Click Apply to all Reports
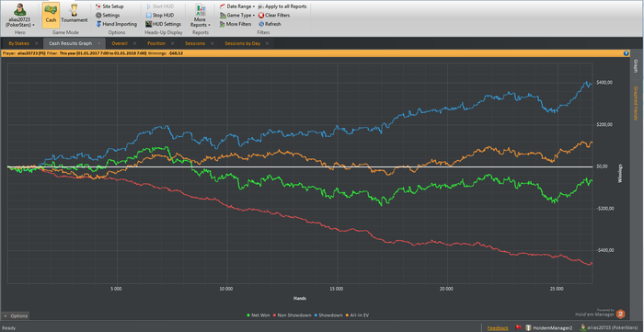The height and width of the screenshot is (332, 644). tap(282, 6)
